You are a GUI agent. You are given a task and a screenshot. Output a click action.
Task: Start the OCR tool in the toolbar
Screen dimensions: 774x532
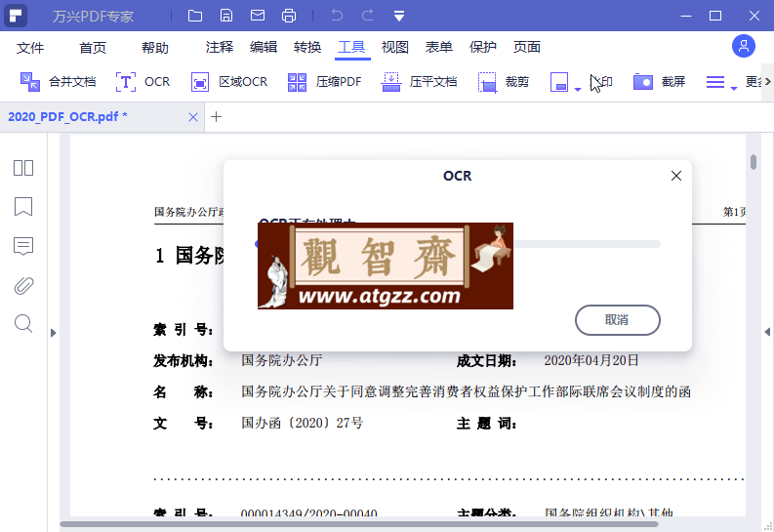[143, 81]
